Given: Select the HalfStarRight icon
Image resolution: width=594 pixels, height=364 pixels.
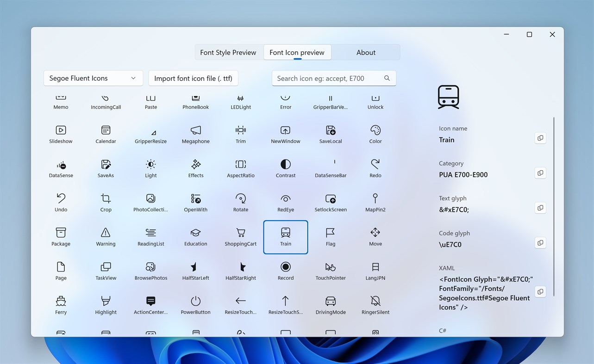Looking at the screenshot, I should click(x=240, y=271).
